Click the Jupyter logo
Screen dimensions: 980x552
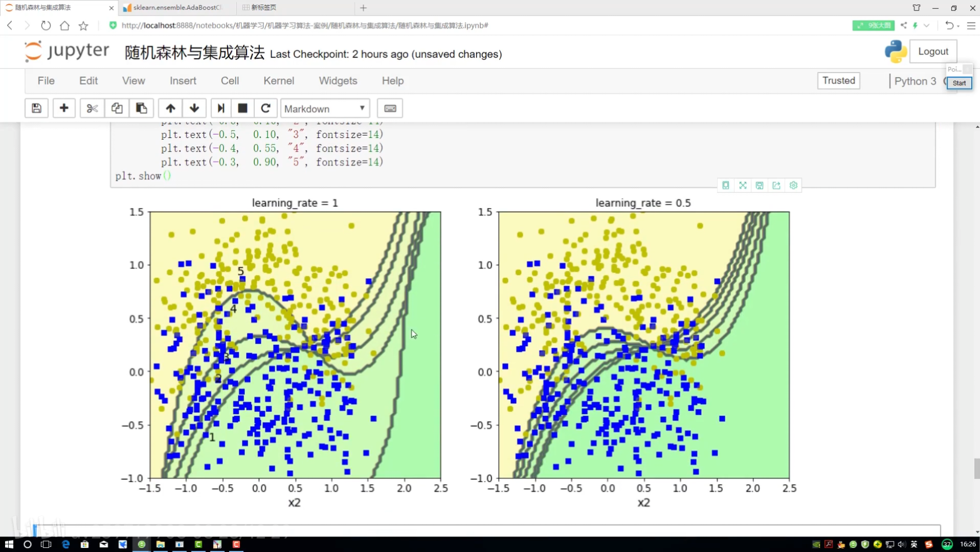tap(66, 51)
